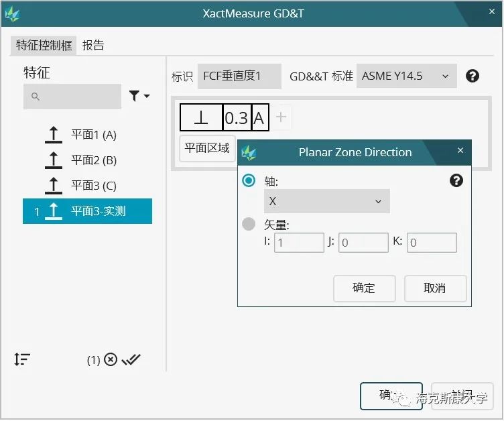Click the sort features icon
The image size is (504, 421).
(22, 359)
